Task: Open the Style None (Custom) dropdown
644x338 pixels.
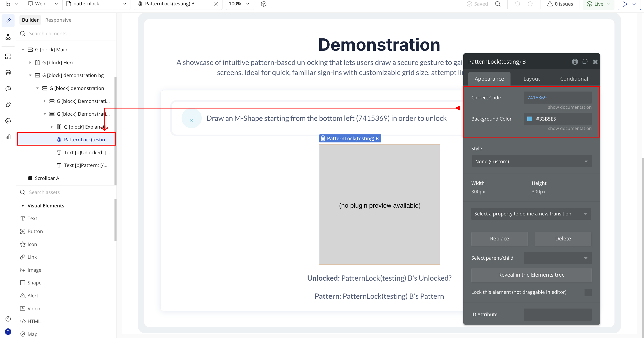Action: (532, 161)
